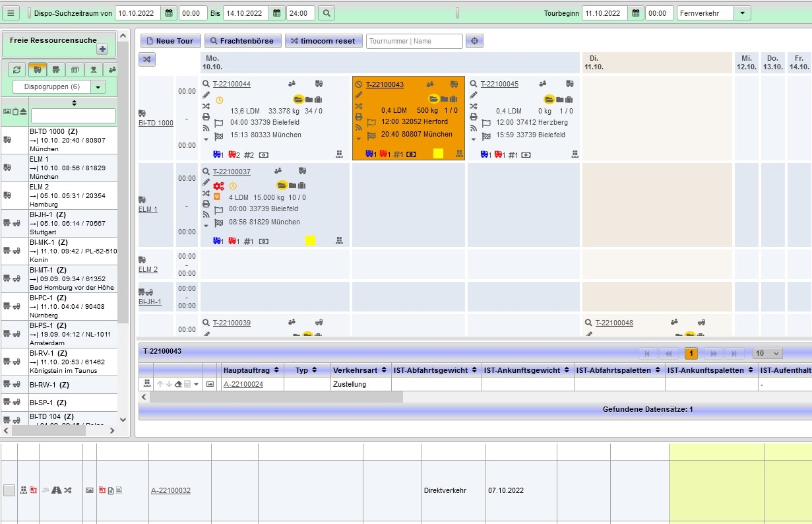Select the trailer filter in resource toolbar
This screenshot has width=812, height=524.
pos(56,69)
